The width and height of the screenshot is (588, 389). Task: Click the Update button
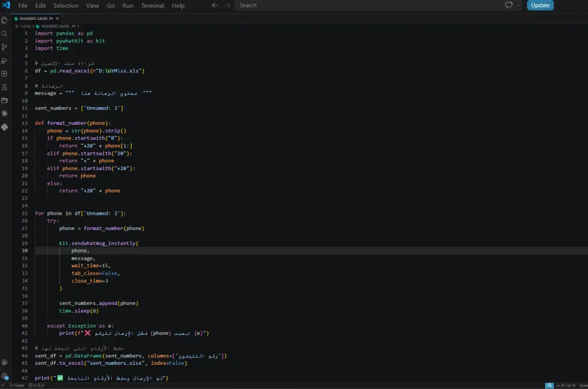click(540, 5)
